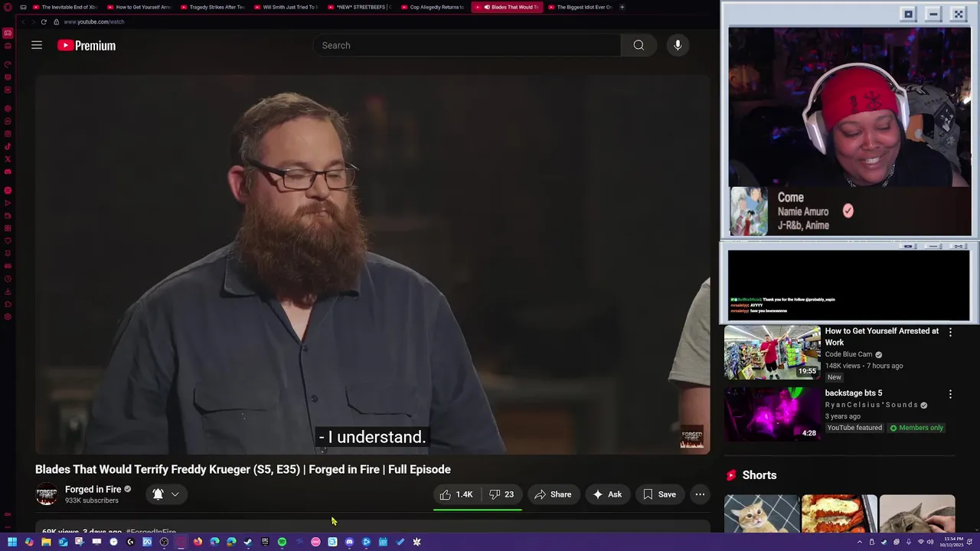Viewport: 980px width, 551px height.
Task: Open Forged in Fire channel name link
Action: coord(93,489)
